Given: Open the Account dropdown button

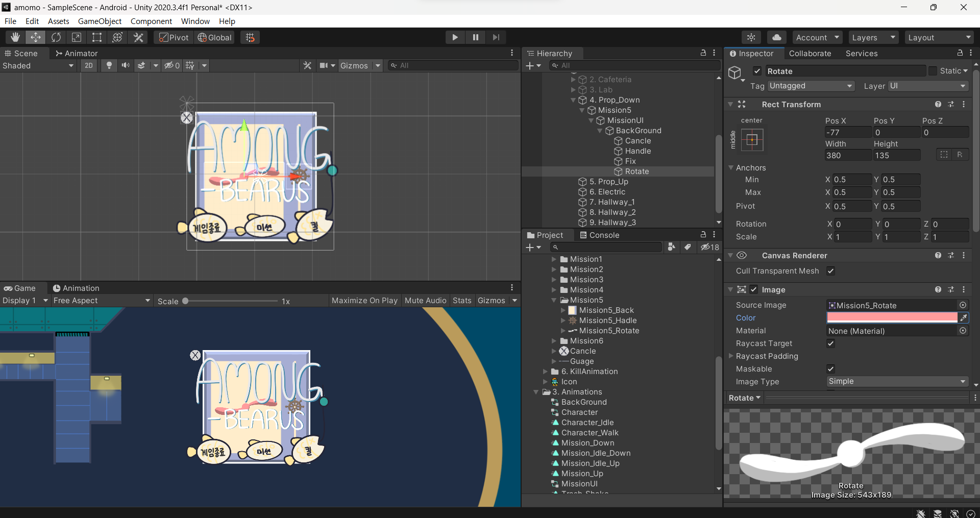Looking at the screenshot, I should pos(818,37).
